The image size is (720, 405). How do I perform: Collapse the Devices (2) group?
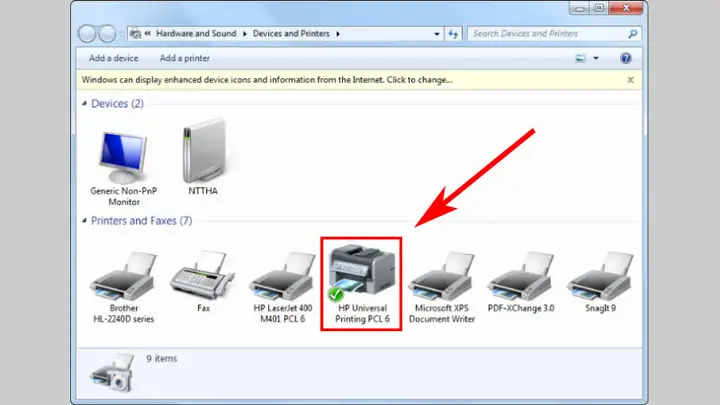pyautogui.click(x=84, y=104)
